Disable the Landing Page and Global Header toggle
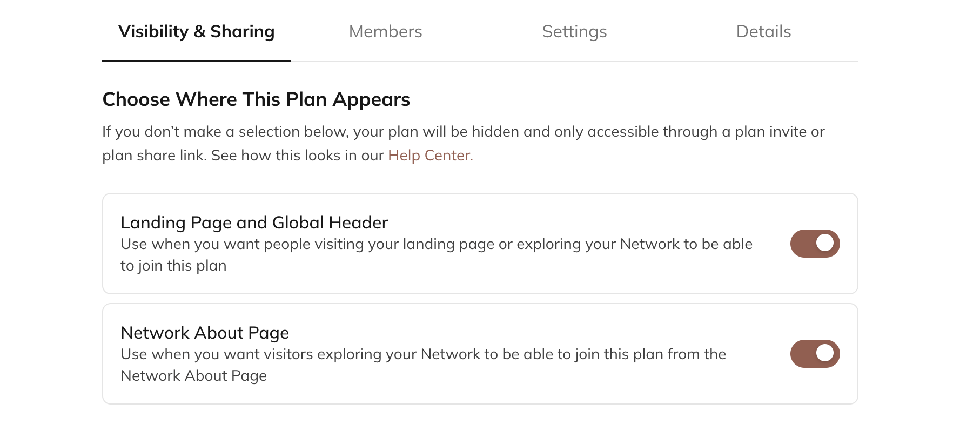This screenshot has height=431, width=980. (x=814, y=244)
